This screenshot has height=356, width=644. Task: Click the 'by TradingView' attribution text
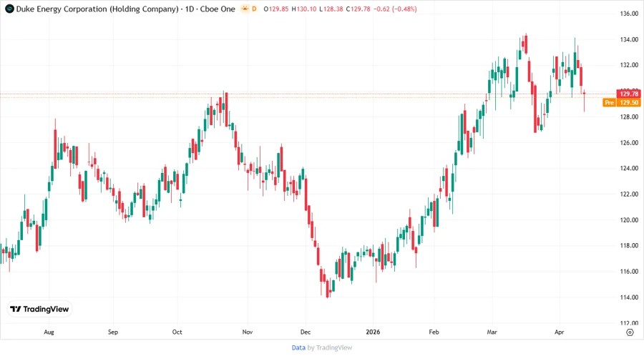[x=330, y=347]
